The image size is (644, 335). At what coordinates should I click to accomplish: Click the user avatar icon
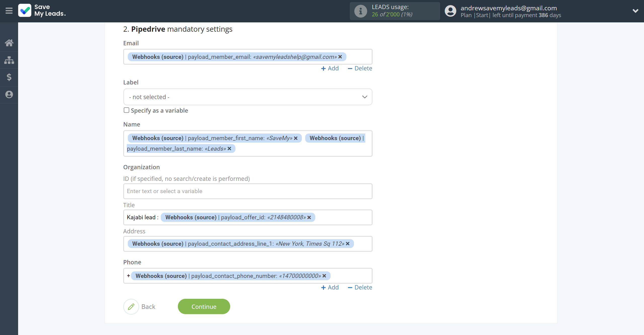pyautogui.click(x=450, y=11)
